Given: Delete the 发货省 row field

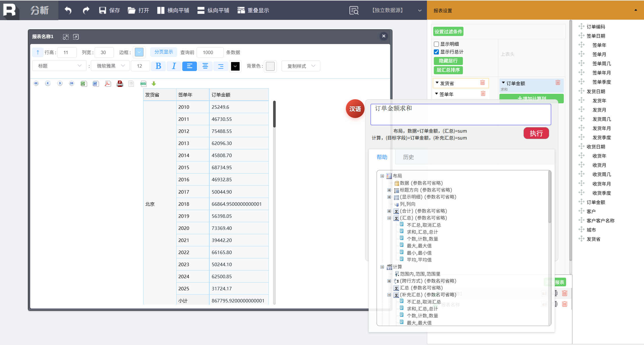Looking at the screenshot, I should (x=483, y=83).
